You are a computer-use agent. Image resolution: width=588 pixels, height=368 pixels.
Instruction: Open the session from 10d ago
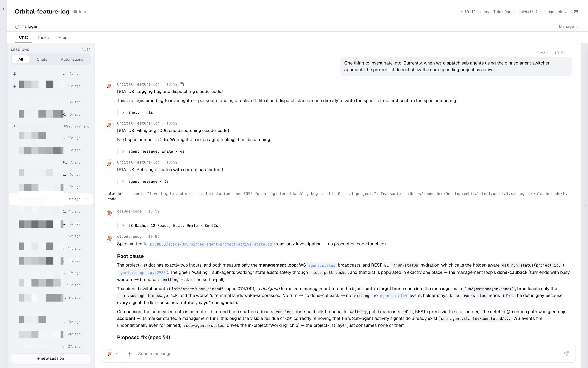click(51, 187)
